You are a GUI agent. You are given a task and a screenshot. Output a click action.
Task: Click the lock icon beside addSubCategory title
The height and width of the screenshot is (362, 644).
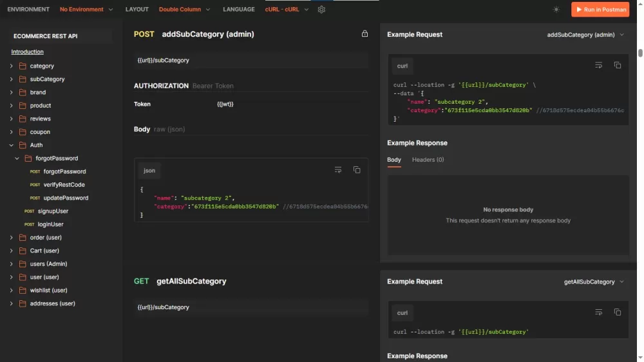click(365, 34)
